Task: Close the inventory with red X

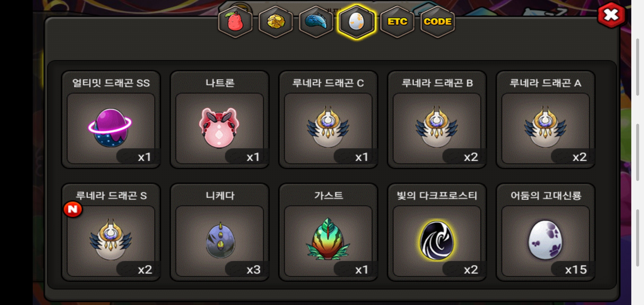Action: click(611, 15)
